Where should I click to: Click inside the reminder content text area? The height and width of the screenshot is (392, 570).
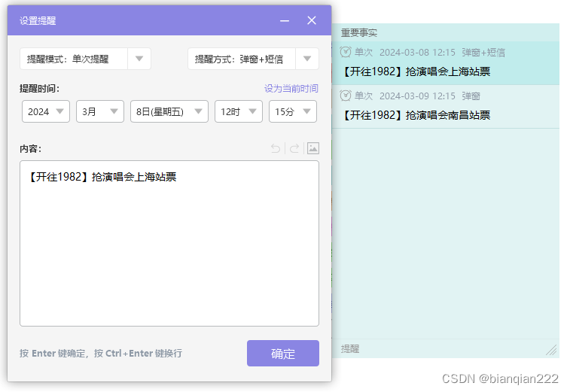pyautogui.click(x=169, y=244)
